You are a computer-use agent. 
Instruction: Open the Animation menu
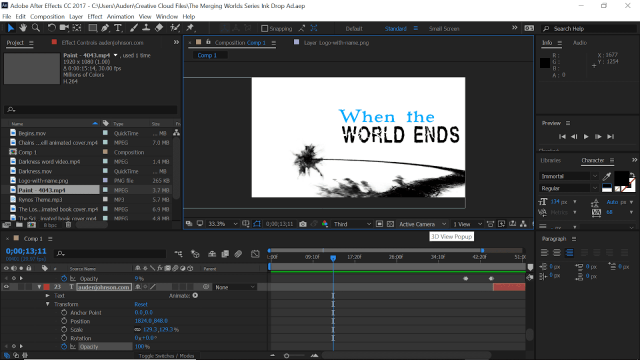point(120,17)
